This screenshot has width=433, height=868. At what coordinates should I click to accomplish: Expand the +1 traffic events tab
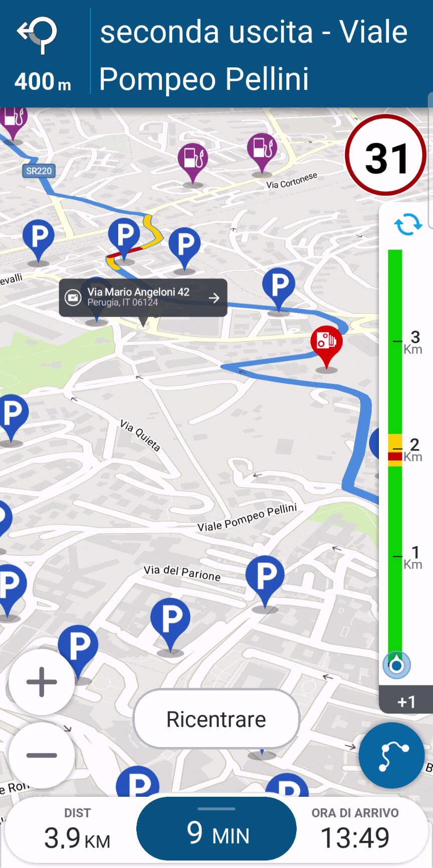click(x=406, y=700)
